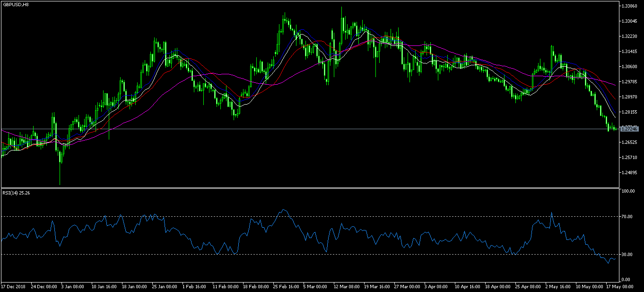644x292 pixels.
Task: Click RSI scale label 0.00
Action: [x=627, y=280]
